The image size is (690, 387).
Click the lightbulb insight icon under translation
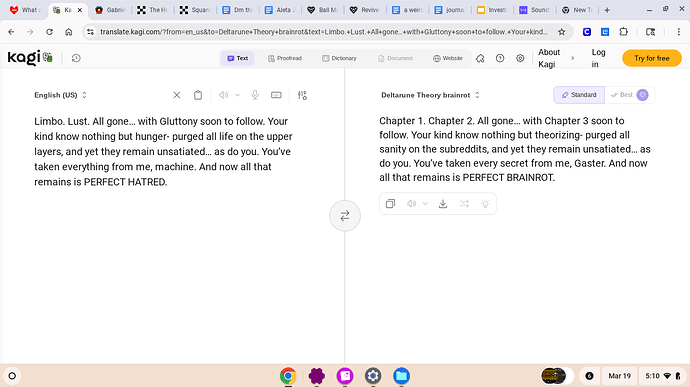pyautogui.click(x=485, y=203)
